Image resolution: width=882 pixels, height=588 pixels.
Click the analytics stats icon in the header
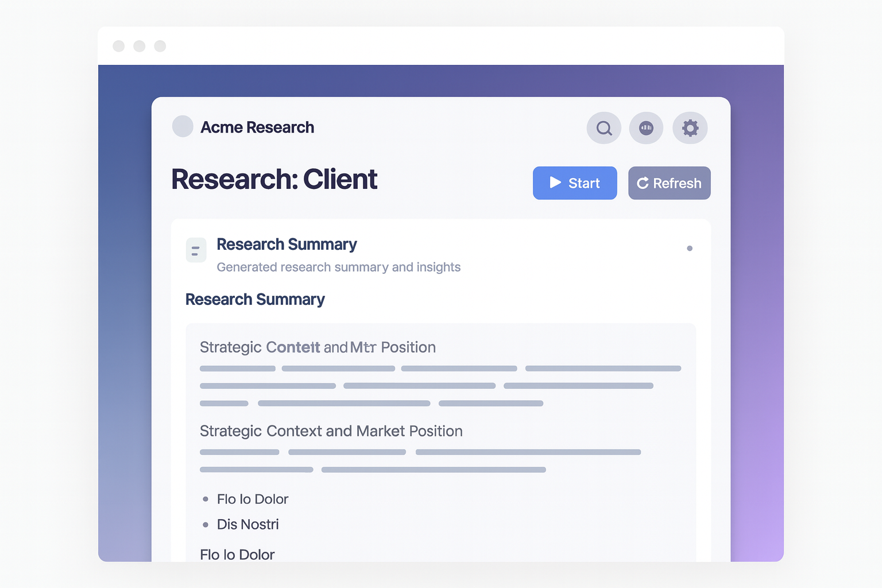pos(647,127)
